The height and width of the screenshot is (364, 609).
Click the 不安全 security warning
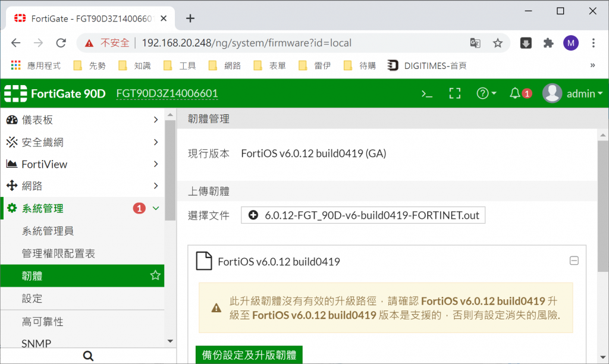click(107, 43)
